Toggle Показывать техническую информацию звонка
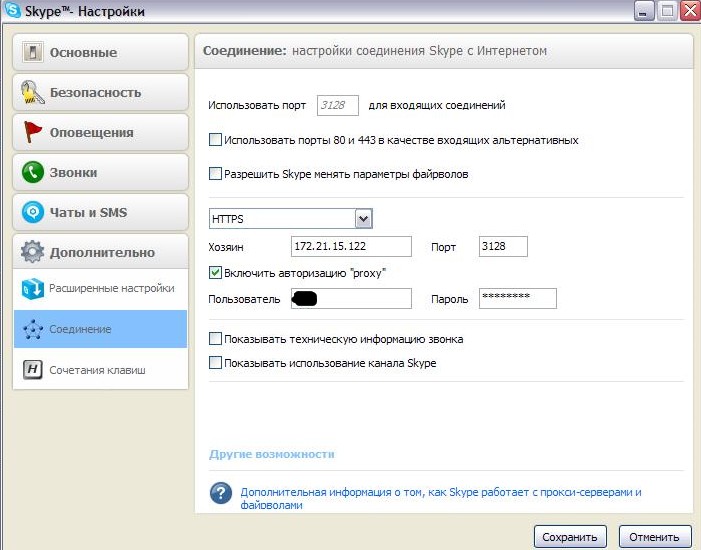The width and height of the screenshot is (701, 550). 215,339
